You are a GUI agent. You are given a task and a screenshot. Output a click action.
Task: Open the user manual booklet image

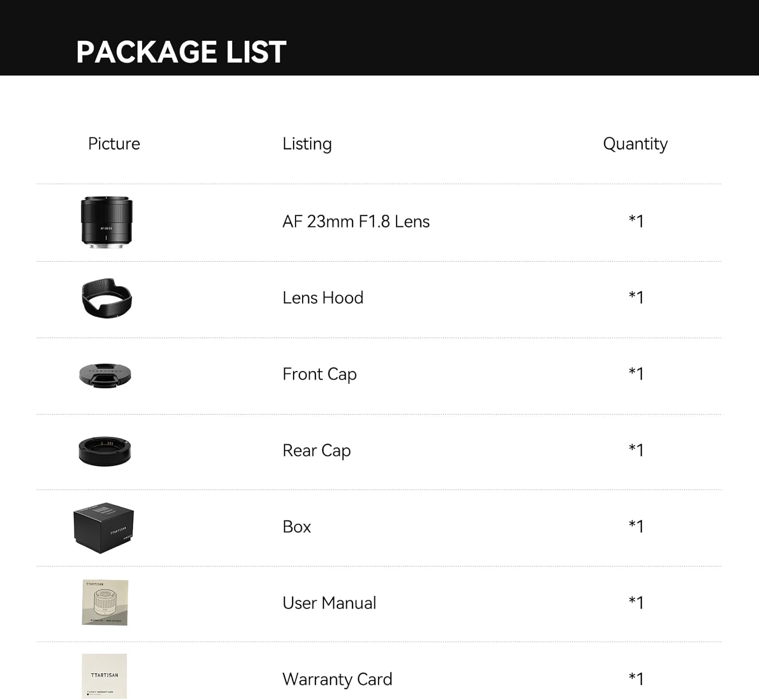click(x=105, y=602)
